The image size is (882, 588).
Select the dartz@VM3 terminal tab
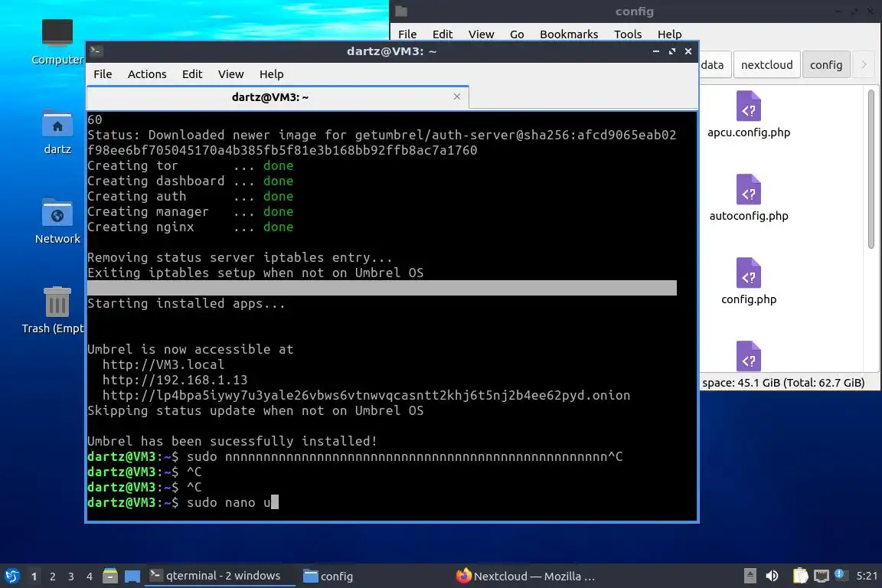pyautogui.click(x=277, y=97)
